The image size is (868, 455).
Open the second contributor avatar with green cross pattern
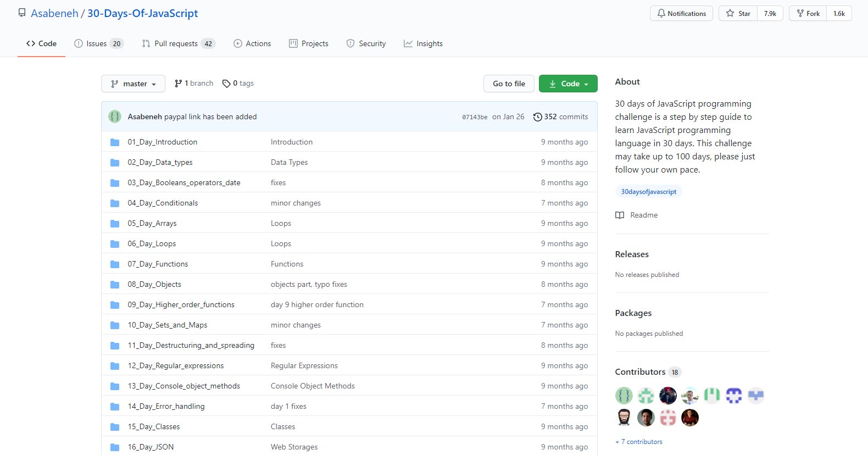tap(646, 396)
